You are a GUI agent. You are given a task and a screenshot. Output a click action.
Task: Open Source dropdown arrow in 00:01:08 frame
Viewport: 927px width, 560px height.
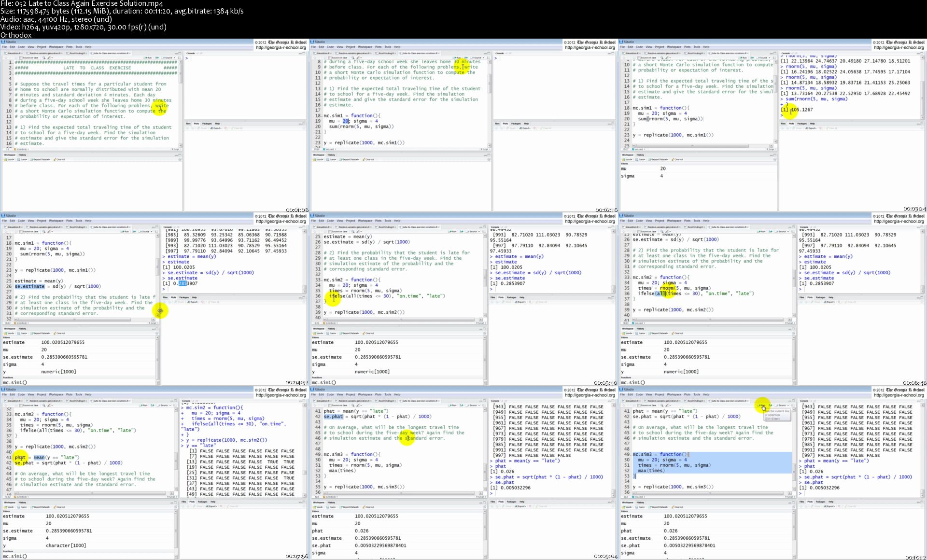175,57
